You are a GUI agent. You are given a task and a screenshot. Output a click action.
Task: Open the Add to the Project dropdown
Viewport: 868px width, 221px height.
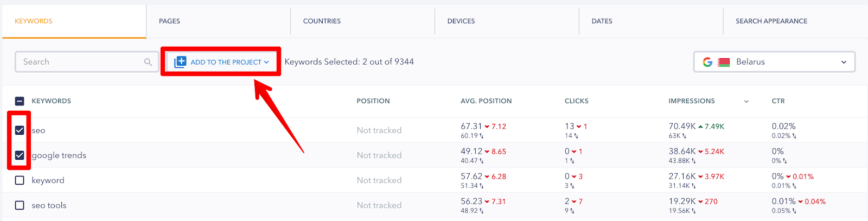(x=221, y=62)
